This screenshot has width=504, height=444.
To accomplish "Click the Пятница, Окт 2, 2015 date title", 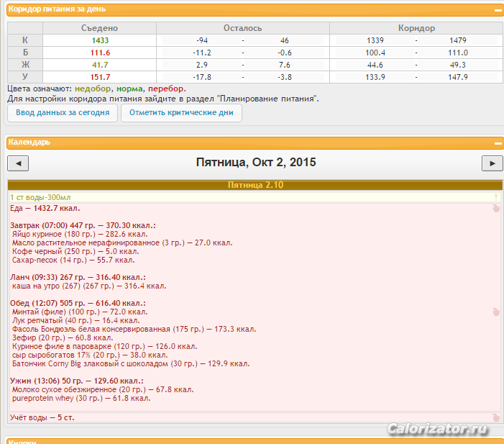I will 255,163.
